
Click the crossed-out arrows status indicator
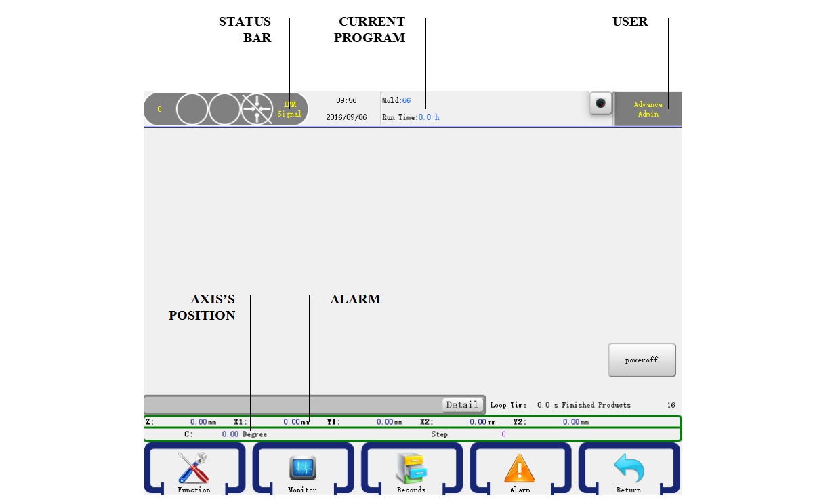click(257, 109)
